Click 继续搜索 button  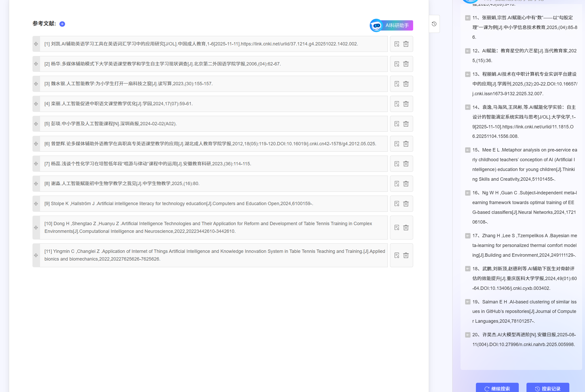pyautogui.click(x=497, y=388)
